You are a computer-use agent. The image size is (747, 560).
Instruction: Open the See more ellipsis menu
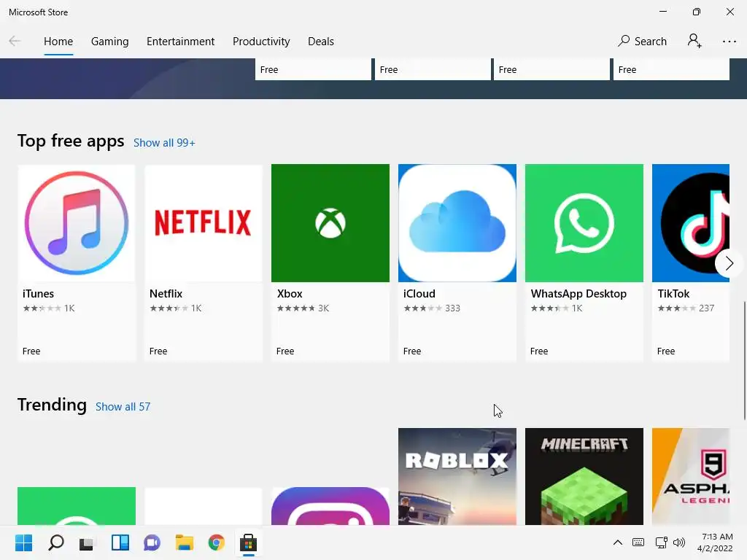(729, 42)
